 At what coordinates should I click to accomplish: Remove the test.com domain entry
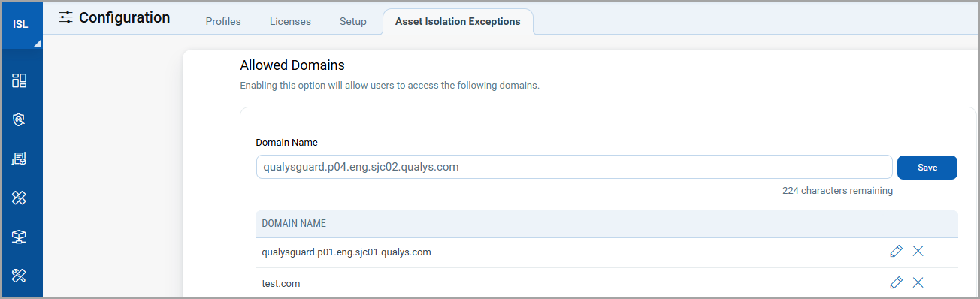pos(918,282)
